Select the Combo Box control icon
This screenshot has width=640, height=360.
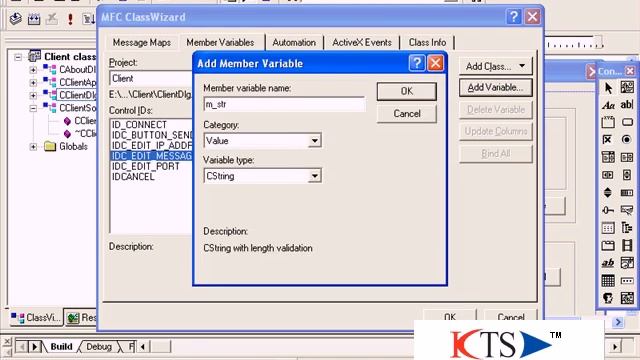click(608, 157)
